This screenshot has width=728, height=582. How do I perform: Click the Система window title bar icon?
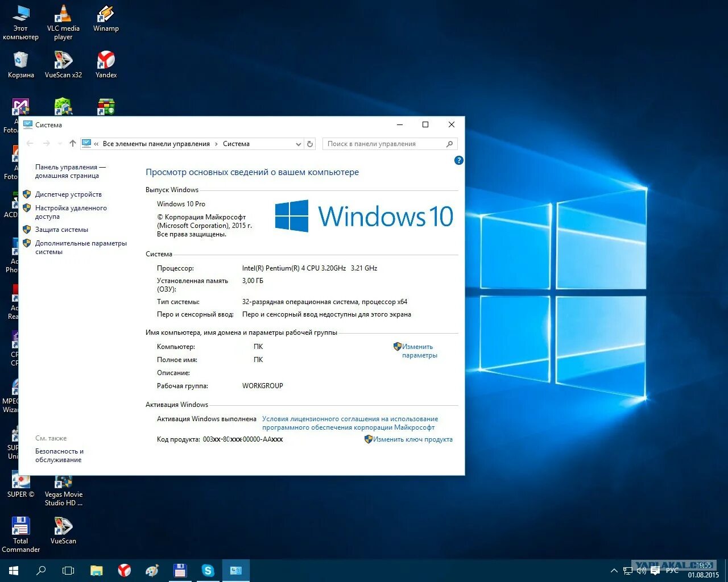coord(27,124)
